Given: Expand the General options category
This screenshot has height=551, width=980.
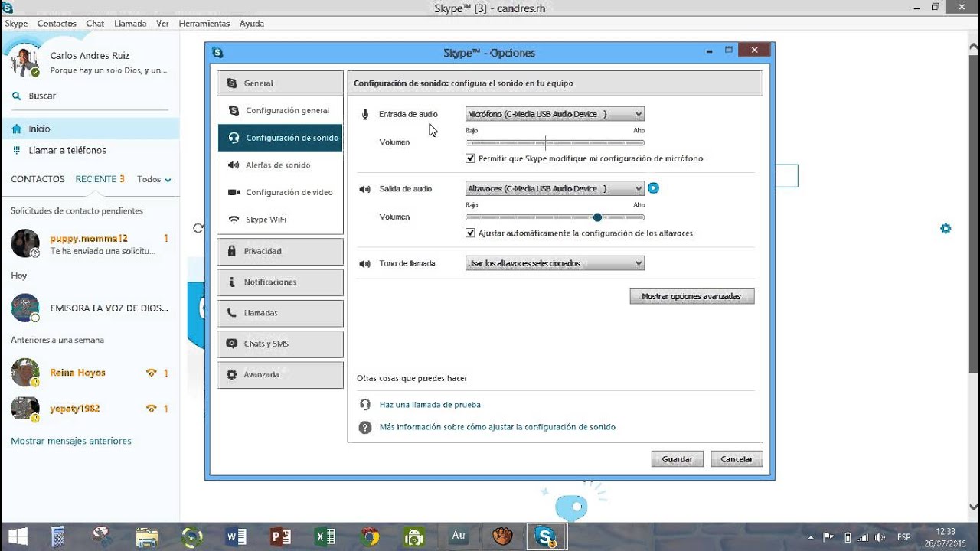Looking at the screenshot, I should point(280,83).
